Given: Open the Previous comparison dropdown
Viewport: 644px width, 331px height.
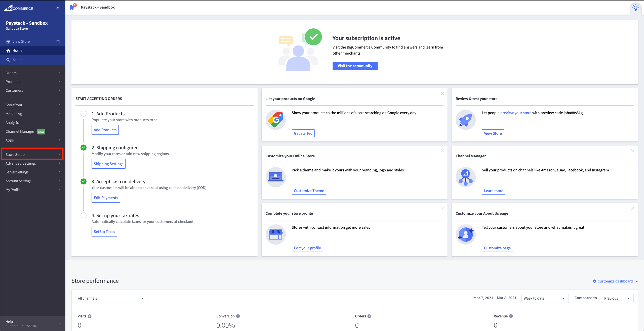Looking at the screenshot, I should click(618, 298).
